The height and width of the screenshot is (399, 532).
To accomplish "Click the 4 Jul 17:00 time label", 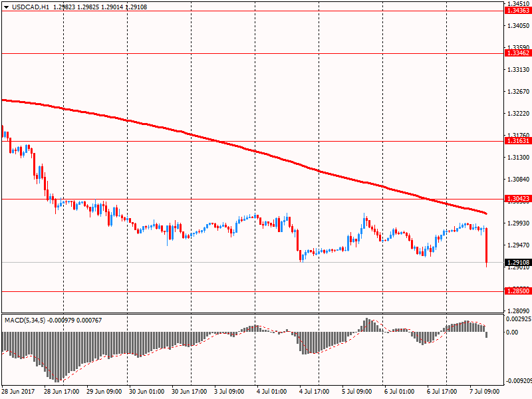I will tap(314, 392).
